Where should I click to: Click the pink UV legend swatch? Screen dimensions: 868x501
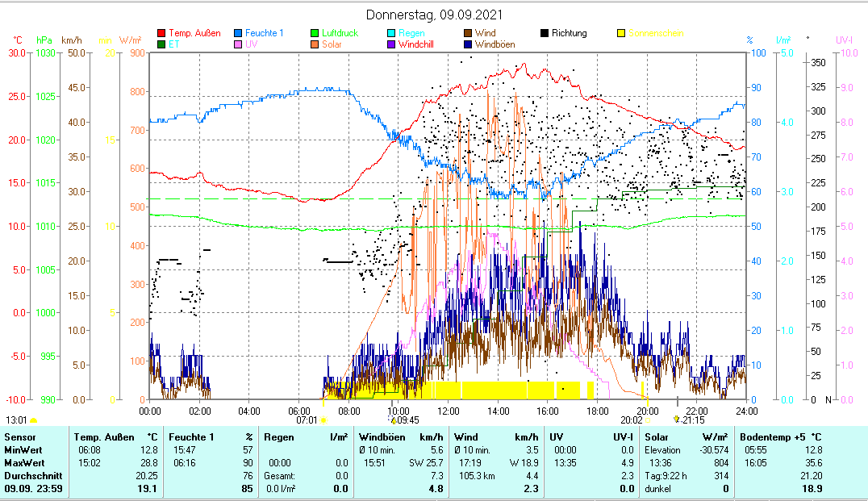(237, 44)
